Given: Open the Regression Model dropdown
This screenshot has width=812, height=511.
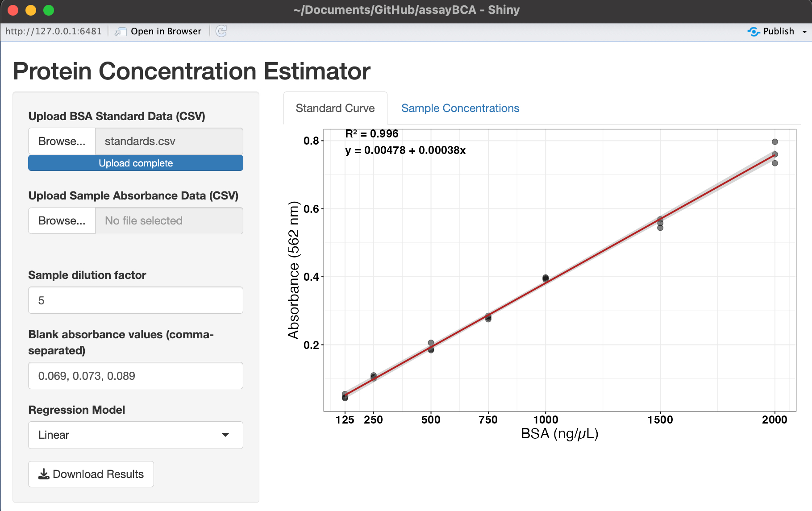Looking at the screenshot, I should click(135, 435).
